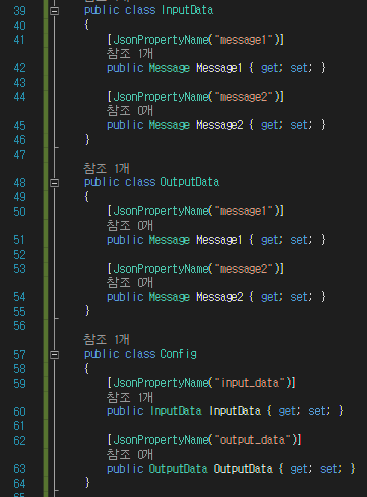Collapse the Config class outline on line 57
367x497 pixels.
[54, 355]
